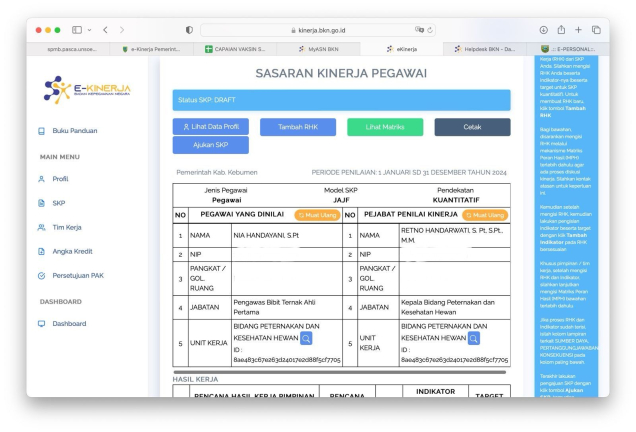Click Lihat Matriks button
Image resolution: width=636 pixels, height=432 pixels.
click(x=385, y=127)
